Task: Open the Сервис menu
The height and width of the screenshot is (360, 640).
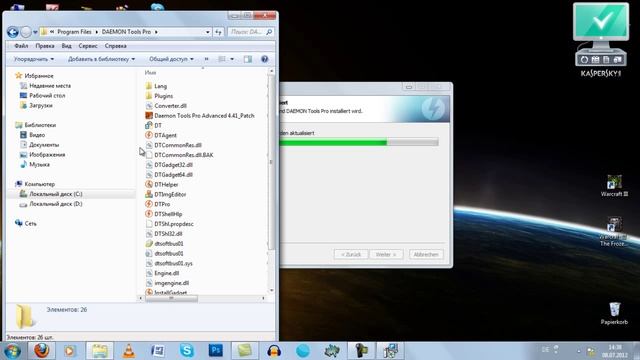Action: 88,46
